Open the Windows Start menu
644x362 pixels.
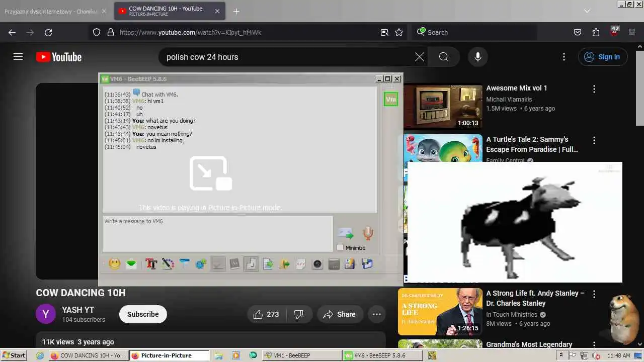(x=14, y=355)
